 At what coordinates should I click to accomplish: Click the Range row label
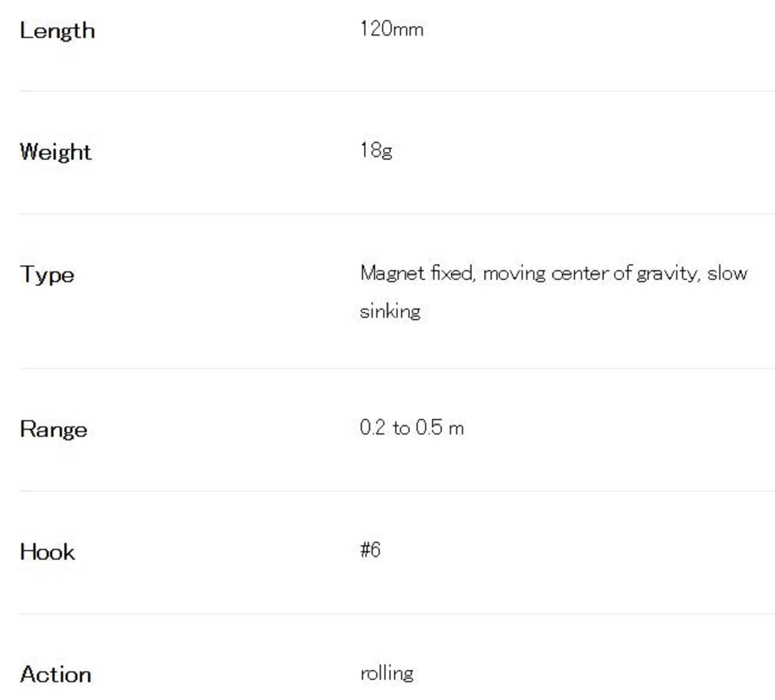(53, 429)
